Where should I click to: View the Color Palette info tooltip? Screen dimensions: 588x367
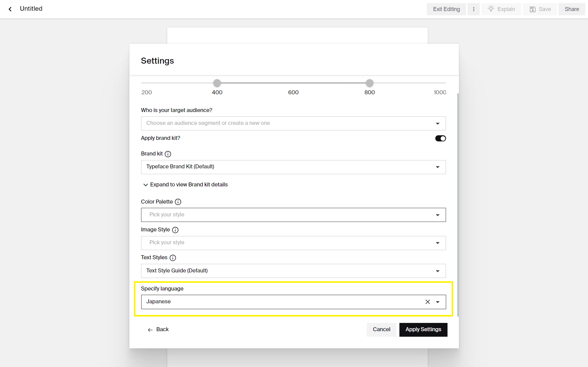178,202
